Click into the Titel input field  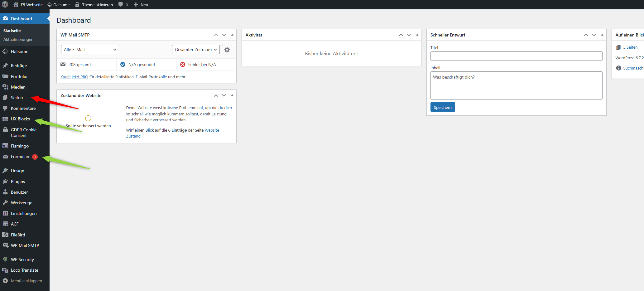point(516,56)
